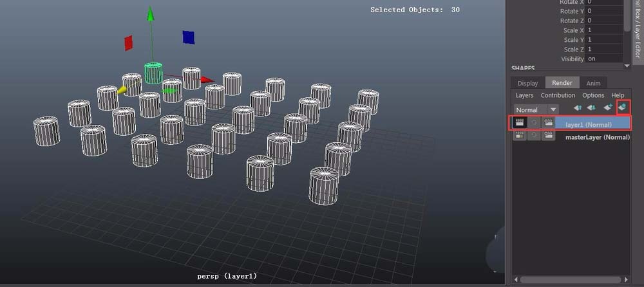Select the green highlighted cylinder
The image size is (644, 287).
[x=153, y=73]
